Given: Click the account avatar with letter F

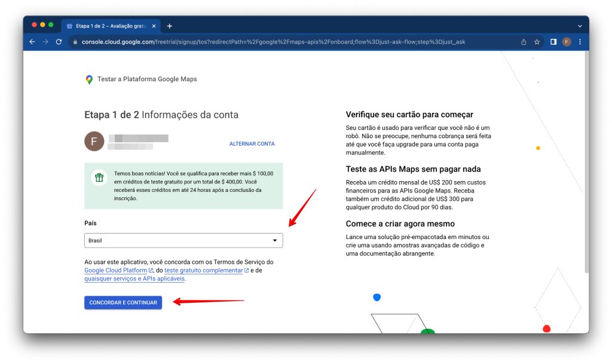Looking at the screenshot, I should coord(94,141).
